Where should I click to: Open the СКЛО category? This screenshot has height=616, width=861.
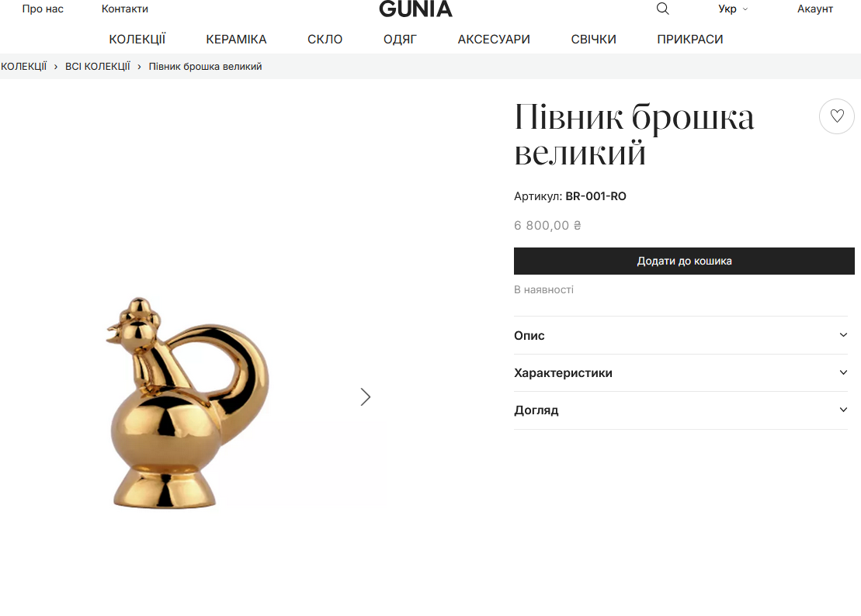[325, 40]
